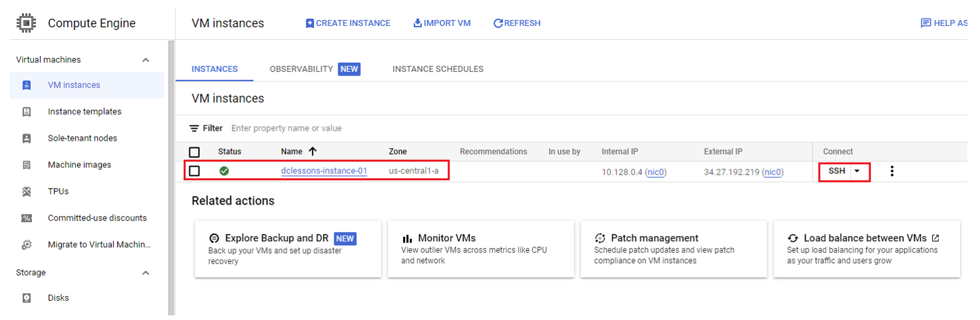Image resolution: width=980 pixels, height=320 pixels.
Task: Collapse the Virtual machines section
Action: tap(146, 60)
